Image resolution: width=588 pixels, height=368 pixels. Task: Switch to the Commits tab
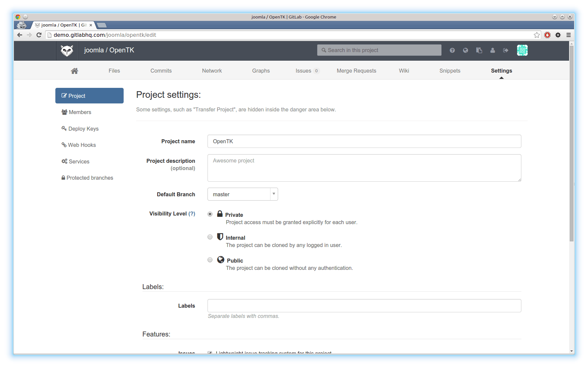[x=161, y=71]
